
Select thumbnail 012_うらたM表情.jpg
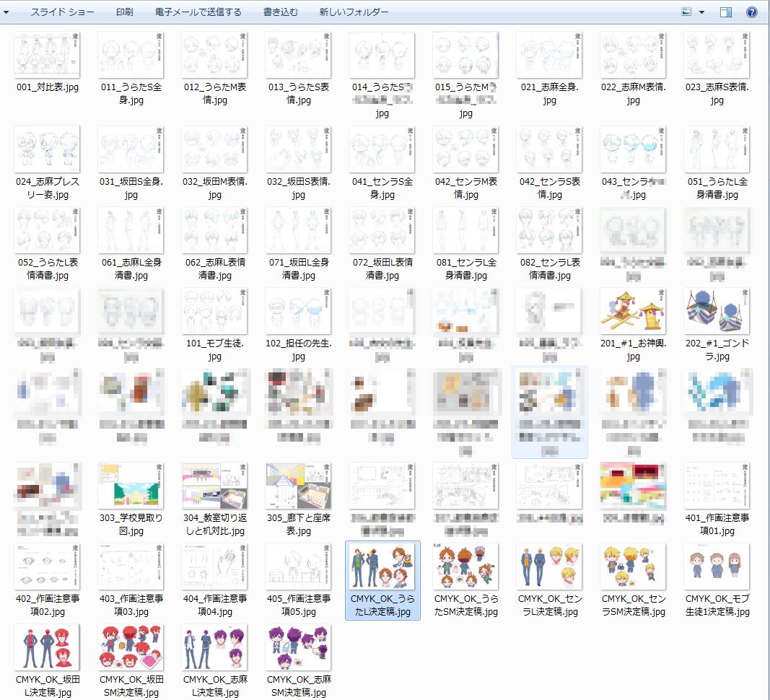[x=214, y=56]
